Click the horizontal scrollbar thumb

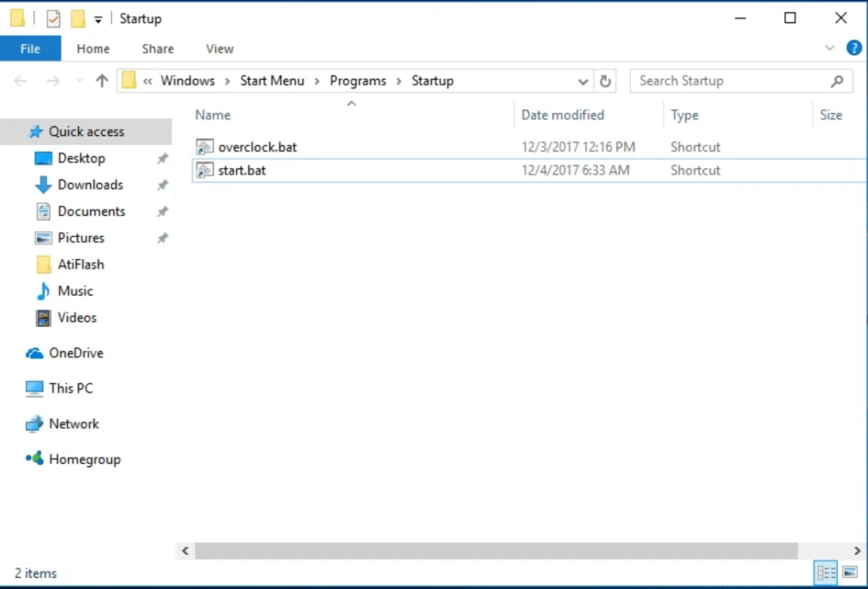coord(496,551)
